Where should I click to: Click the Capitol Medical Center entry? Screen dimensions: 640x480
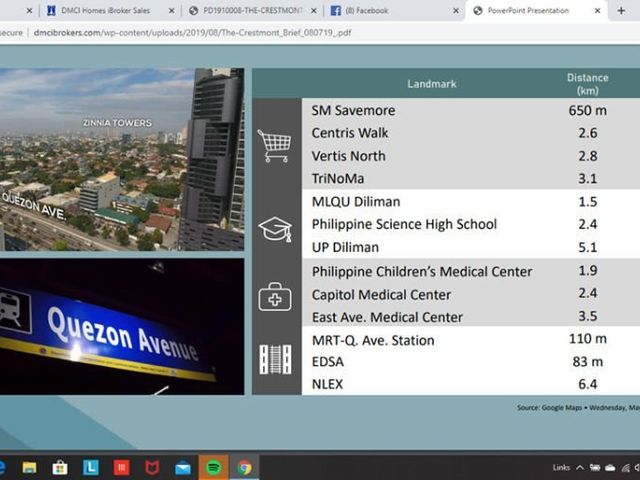[381, 295]
